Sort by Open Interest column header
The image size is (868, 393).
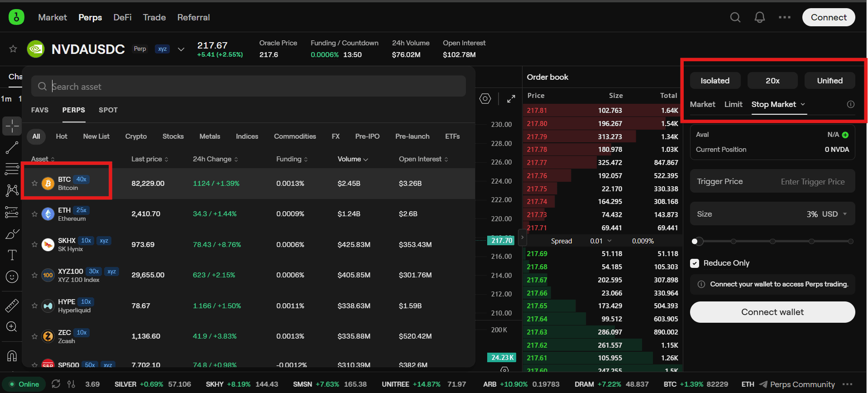pyautogui.click(x=423, y=159)
